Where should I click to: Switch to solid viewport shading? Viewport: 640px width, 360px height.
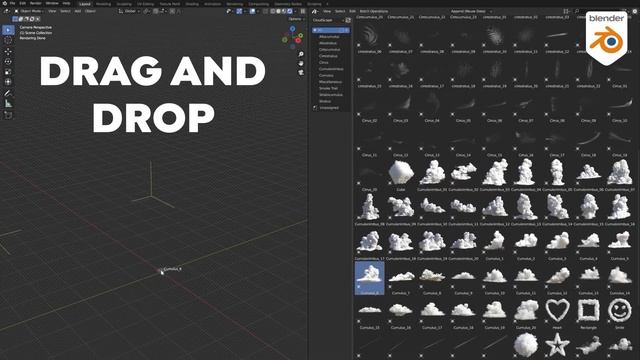tap(278, 11)
